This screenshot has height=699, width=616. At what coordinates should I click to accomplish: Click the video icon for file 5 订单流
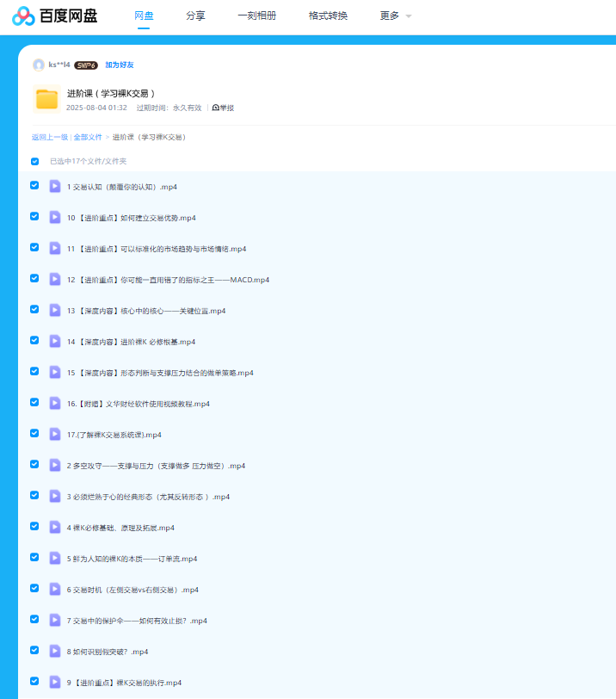[55, 558]
